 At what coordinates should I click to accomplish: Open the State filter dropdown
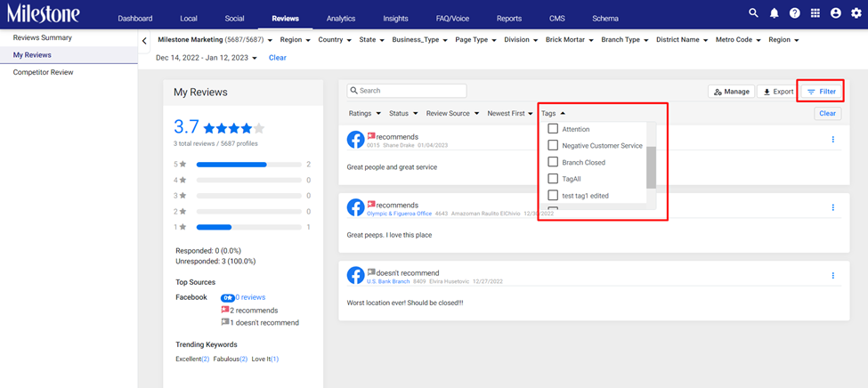tap(371, 40)
